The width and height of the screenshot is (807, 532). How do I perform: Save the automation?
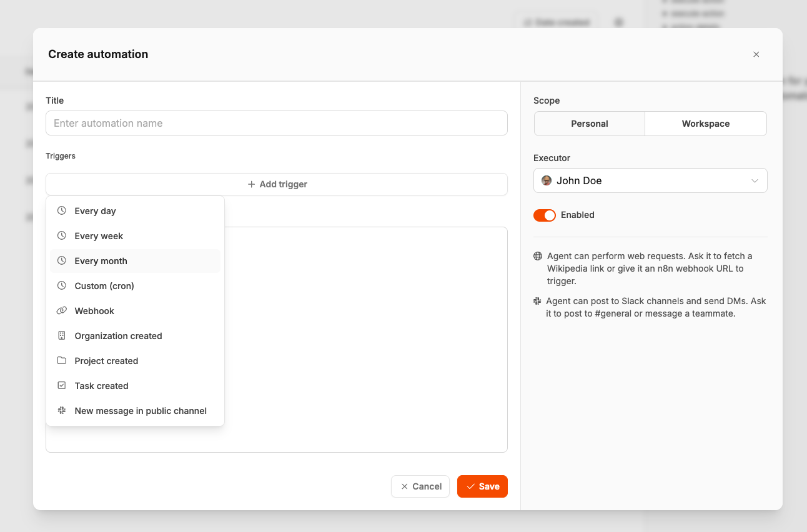pos(482,486)
